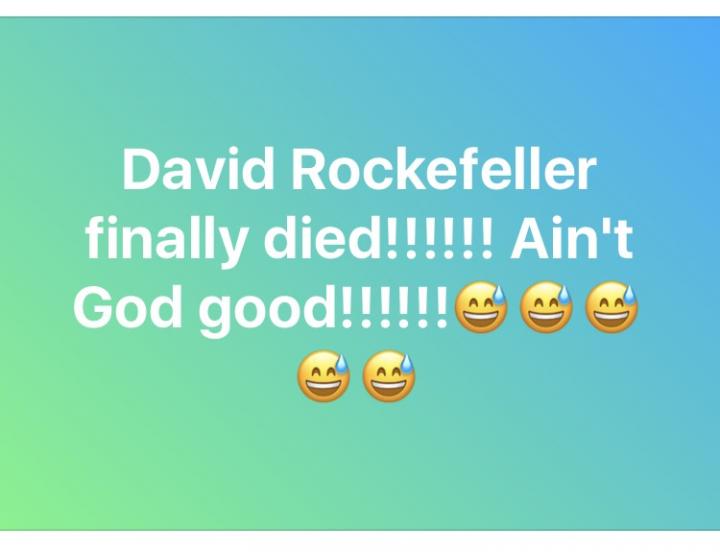Click the white strip above the post background
This screenshot has height=552, width=720.
pyautogui.click(x=360, y=8)
